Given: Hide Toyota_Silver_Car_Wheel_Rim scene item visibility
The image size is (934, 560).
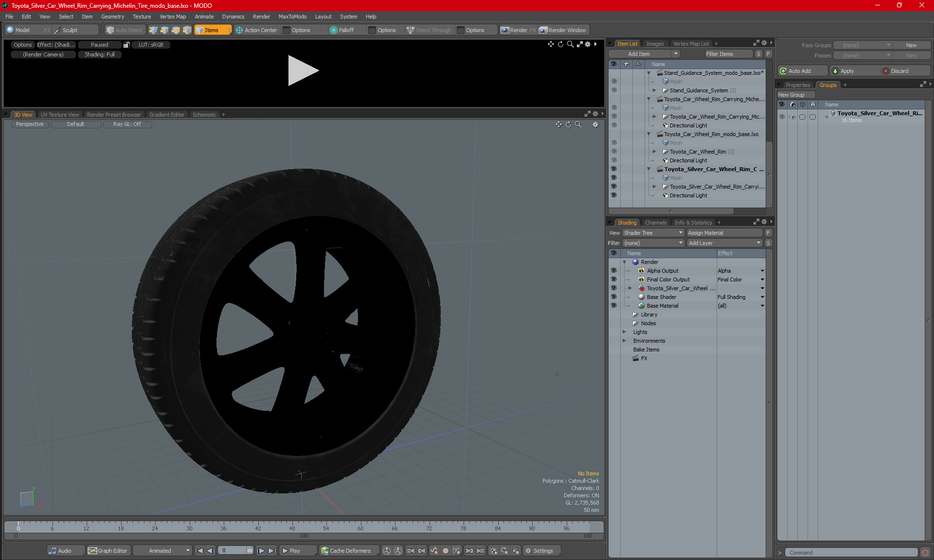Looking at the screenshot, I should point(613,169).
